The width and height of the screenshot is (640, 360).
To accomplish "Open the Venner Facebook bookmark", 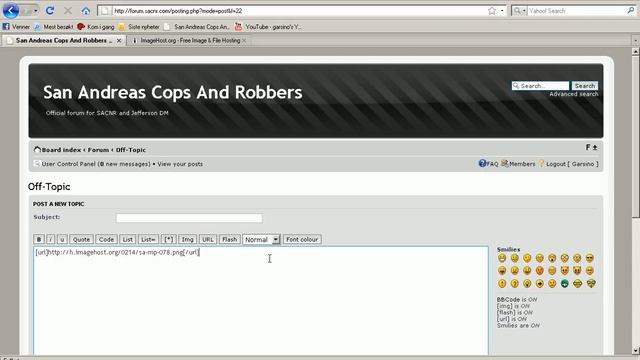I will point(16,27).
